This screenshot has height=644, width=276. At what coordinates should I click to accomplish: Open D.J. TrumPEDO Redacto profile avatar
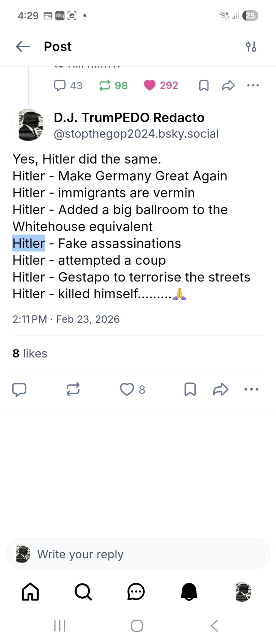pos(29,125)
